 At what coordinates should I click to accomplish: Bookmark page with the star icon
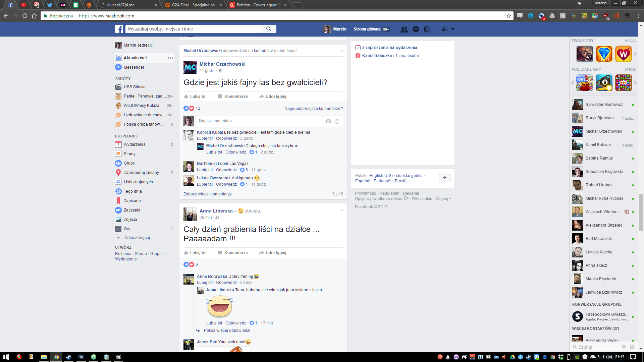tap(508, 16)
